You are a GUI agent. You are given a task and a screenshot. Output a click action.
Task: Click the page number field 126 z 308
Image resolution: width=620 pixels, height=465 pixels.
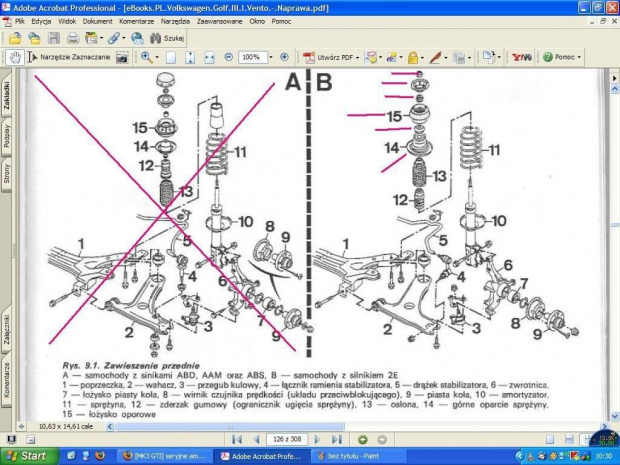tap(287, 439)
